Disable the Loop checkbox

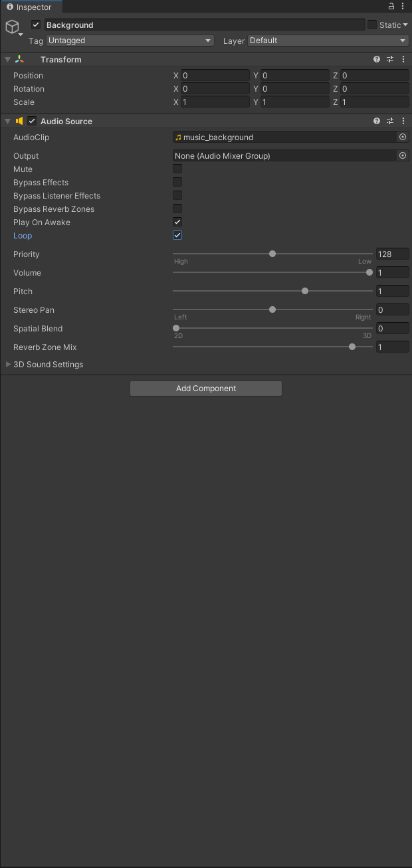tap(177, 235)
